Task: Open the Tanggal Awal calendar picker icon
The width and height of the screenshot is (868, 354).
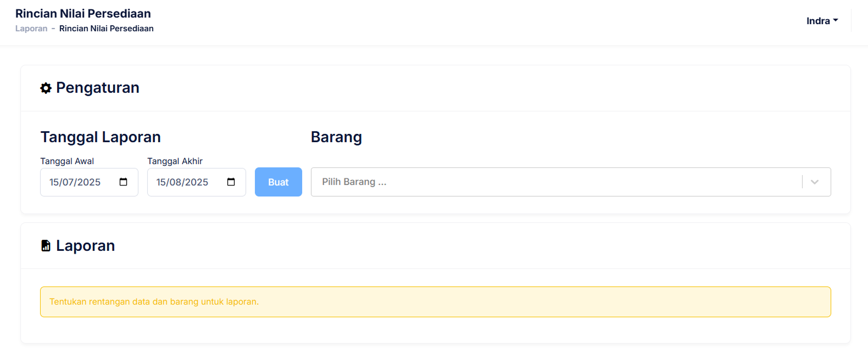Action: (x=124, y=182)
